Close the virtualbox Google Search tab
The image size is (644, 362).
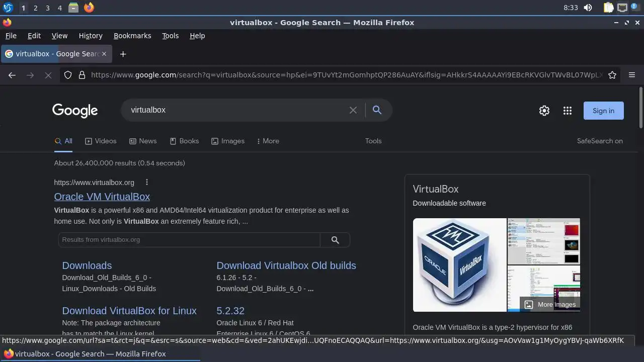click(x=104, y=54)
